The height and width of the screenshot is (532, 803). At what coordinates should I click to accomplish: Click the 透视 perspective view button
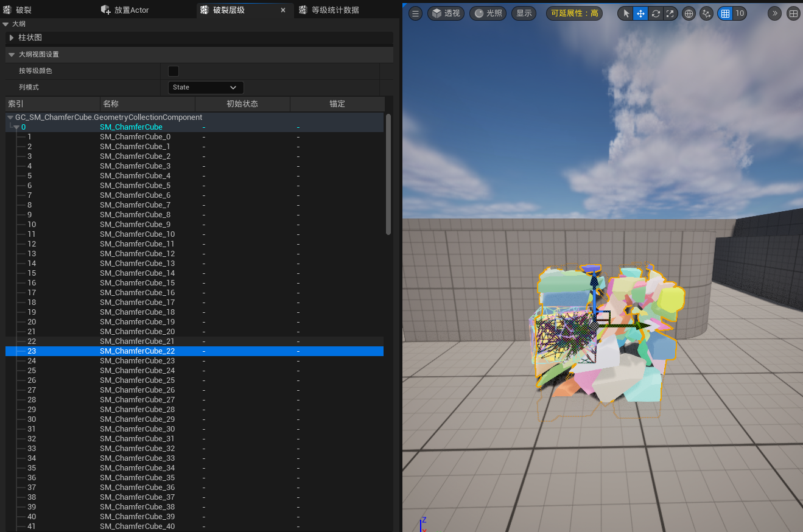tap(446, 13)
